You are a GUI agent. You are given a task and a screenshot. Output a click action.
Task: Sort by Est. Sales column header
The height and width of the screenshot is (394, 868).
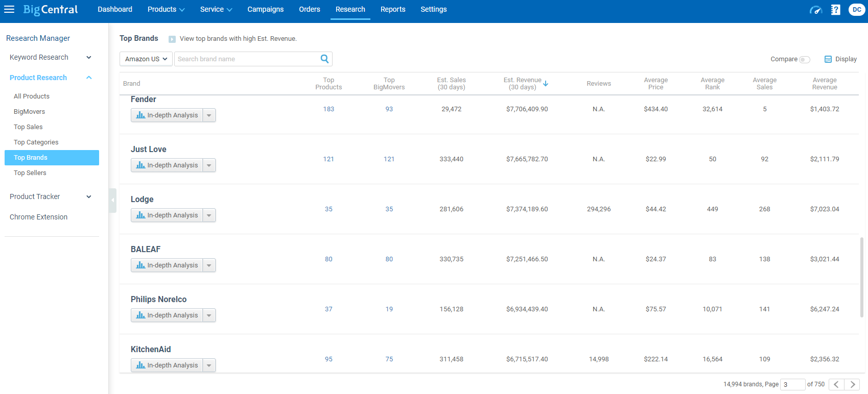pos(452,84)
